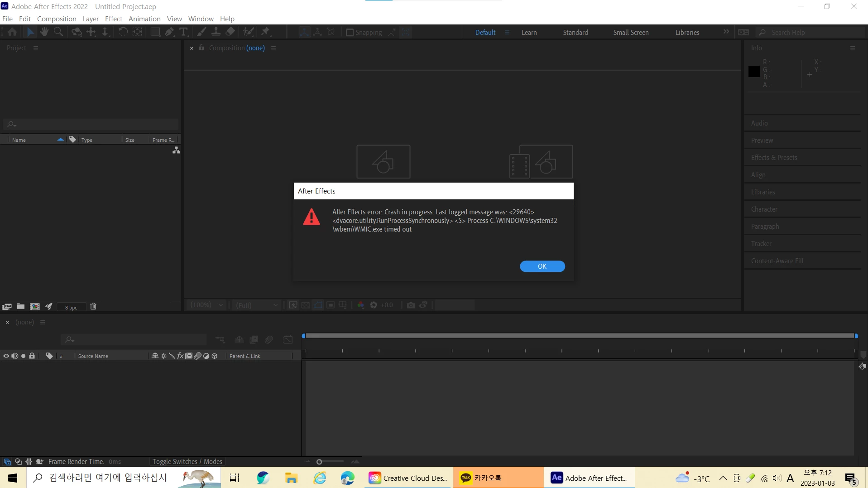Screen dimensions: 868x488
Task: Delete selected project items with trash icon
Action: (x=93, y=307)
